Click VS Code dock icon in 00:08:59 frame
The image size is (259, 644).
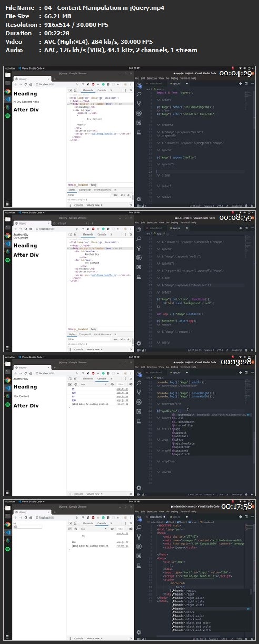tap(8, 244)
